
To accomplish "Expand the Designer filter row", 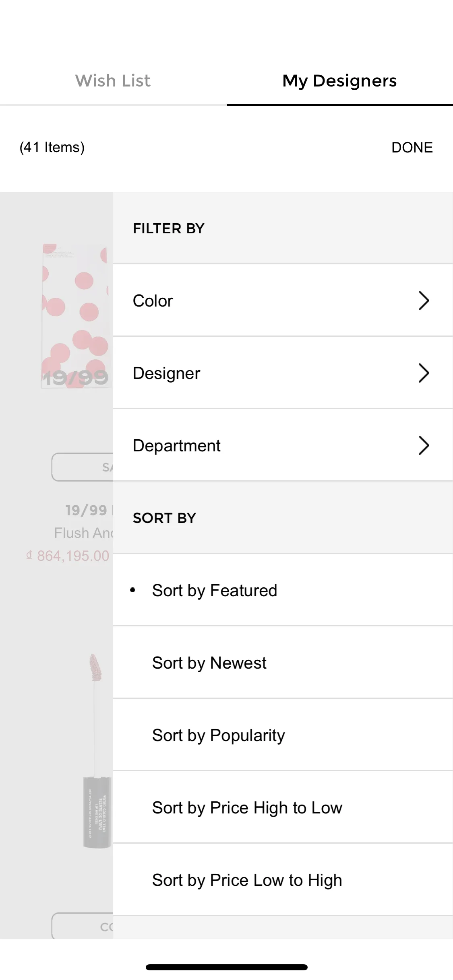I will tap(283, 373).
